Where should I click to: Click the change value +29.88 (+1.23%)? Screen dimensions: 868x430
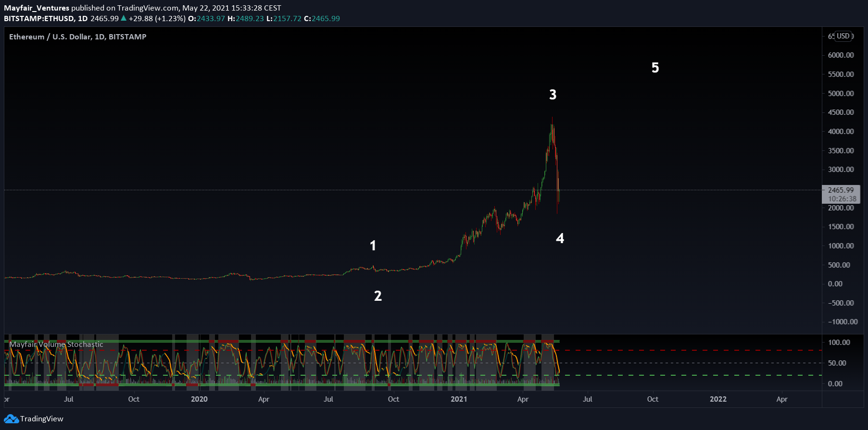click(x=157, y=19)
